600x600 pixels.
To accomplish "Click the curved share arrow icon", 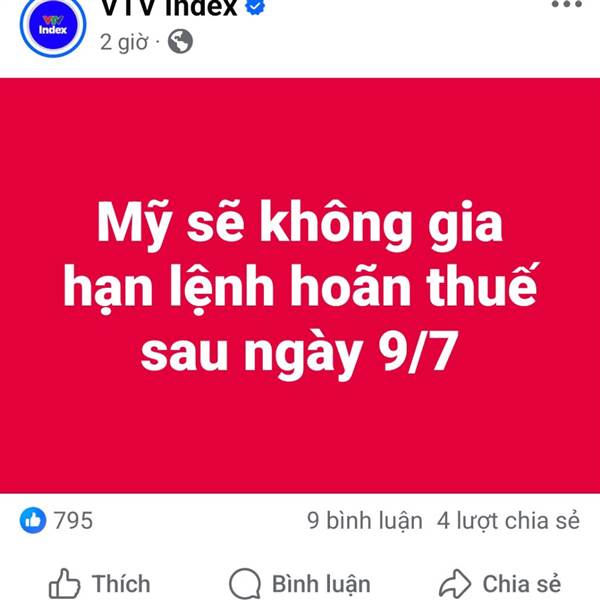I will 455,584.
